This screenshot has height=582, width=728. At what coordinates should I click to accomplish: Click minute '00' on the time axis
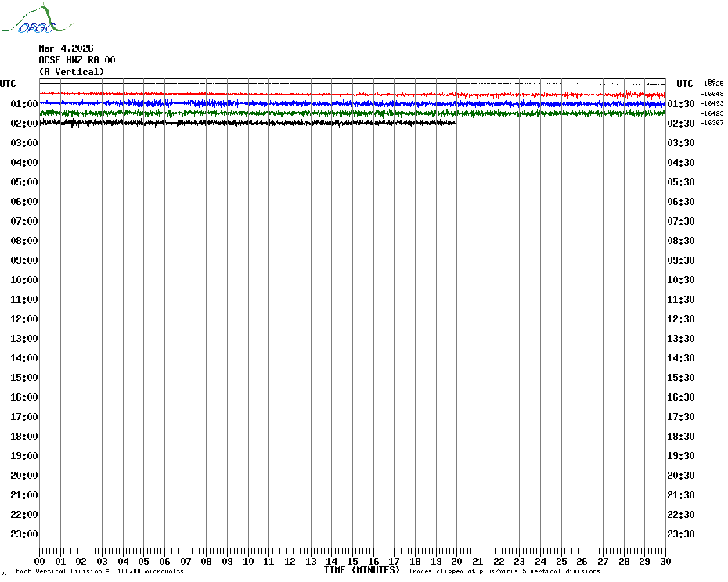[39, 561]
